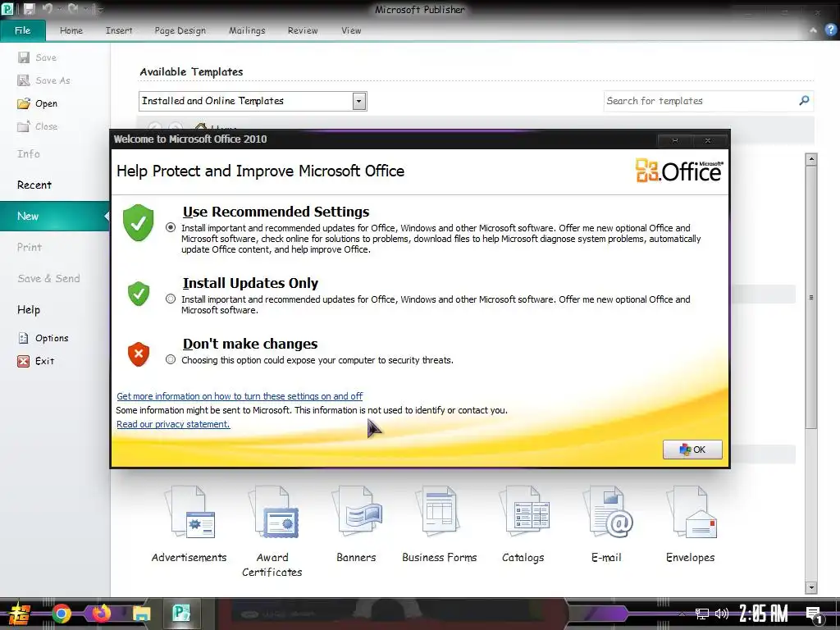Open the File tab

(22, 30)
